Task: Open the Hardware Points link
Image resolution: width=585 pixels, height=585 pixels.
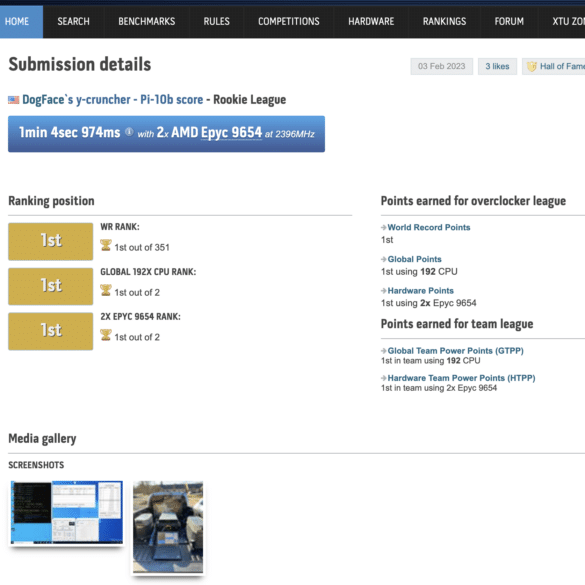Action: tap(420, 291)
